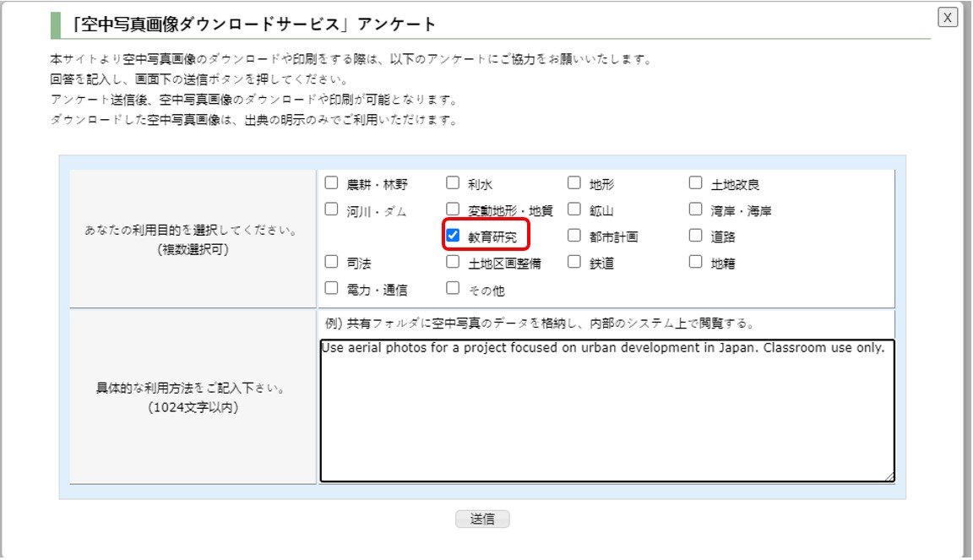Check the 電力・通信 checkbox
Image resolution: width=973 pixels, height=560 pixels.
329,291
